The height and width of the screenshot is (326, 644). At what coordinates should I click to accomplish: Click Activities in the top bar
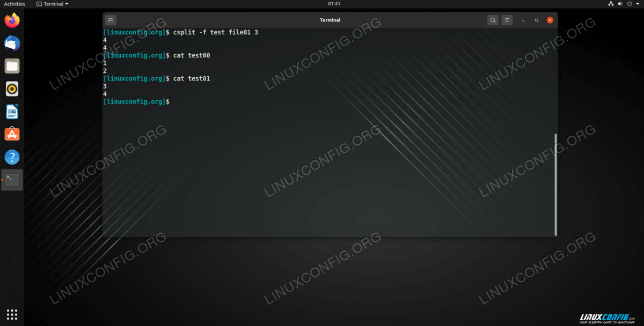[x=14, y=4]
